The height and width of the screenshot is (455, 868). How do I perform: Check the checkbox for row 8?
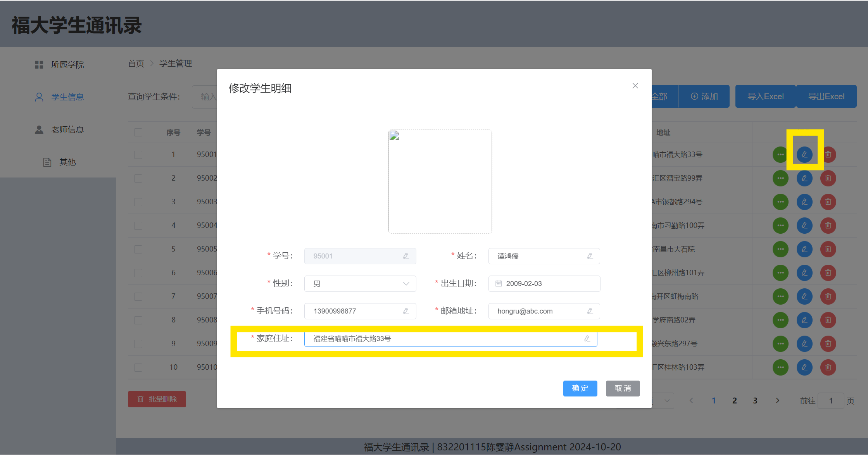coord(138,320)
